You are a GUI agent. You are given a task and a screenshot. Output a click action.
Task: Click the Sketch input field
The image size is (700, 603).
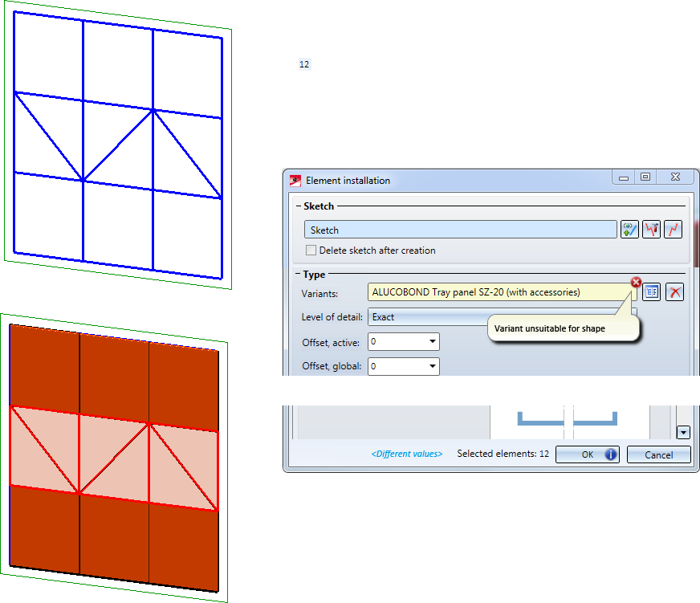click(x=460, y=230)
